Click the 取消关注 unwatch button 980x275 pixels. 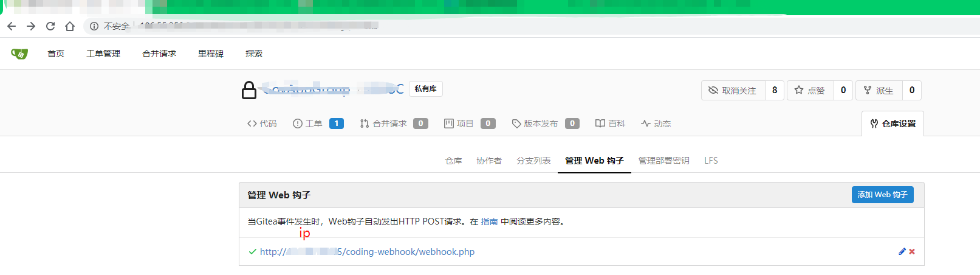[733, 90]
